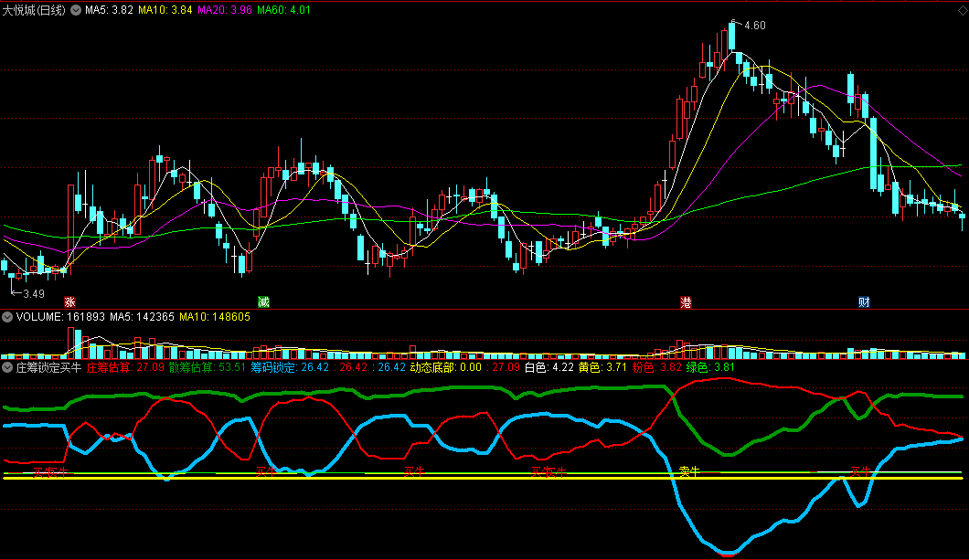Open the blue 财 event marker
Screen dimensions: 969x560
tap(864, 301)
